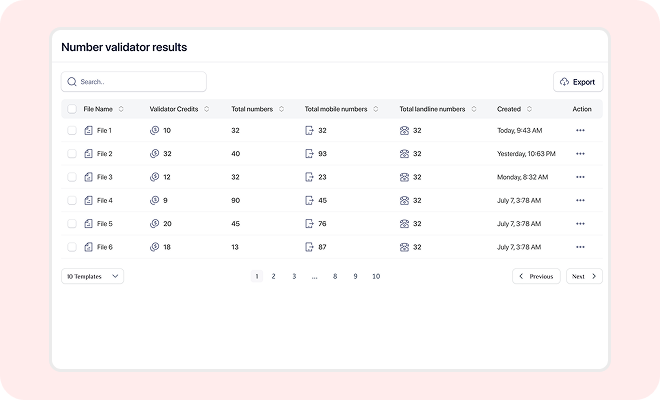Viewport: 660px width, 400px height.
Task: Click the document icon next to File 3
Action: point(88,177)
